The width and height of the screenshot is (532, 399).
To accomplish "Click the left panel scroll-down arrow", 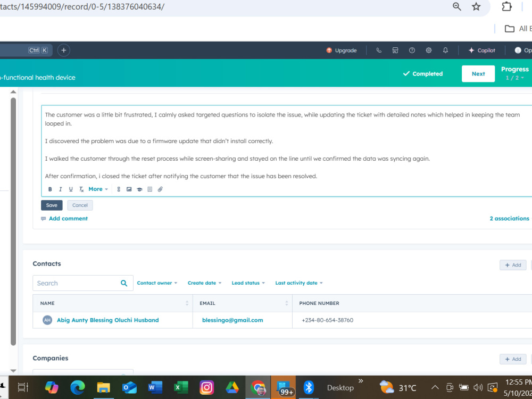I will pyautogui.click(x=13, y=371).
